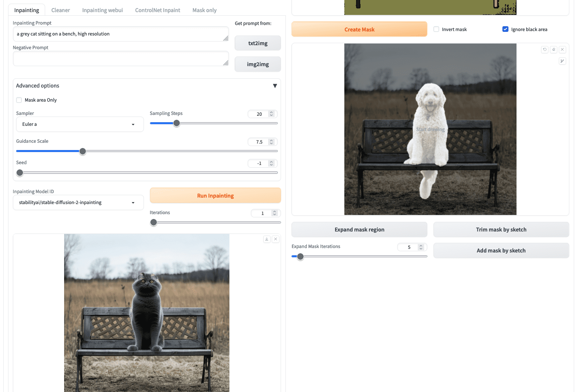Select the Inpainting tab

coord(27,10)
